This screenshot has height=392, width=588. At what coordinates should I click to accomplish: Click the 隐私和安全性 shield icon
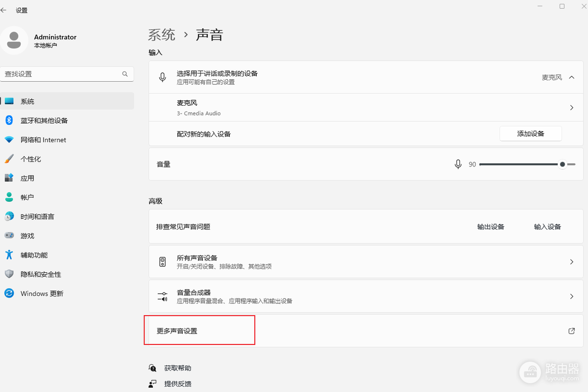(x=9, y=274)
